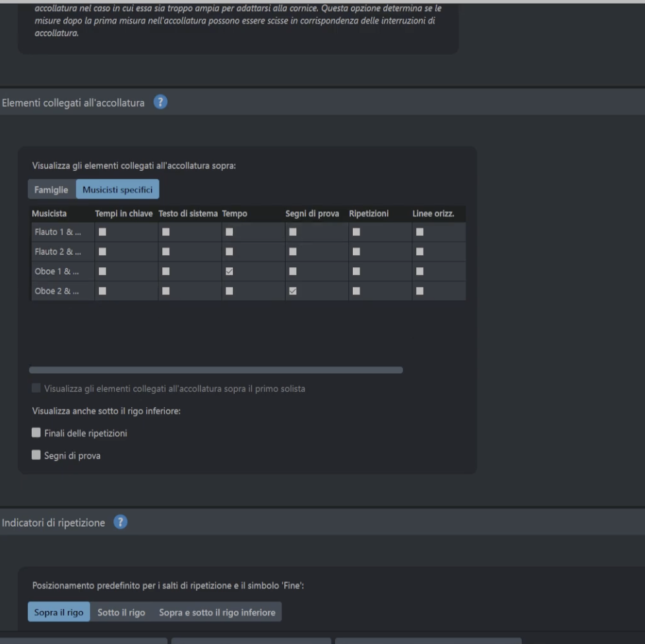This screenshot has height=644, width=645.
Task: Open help for Indicatori di ripetizione
Action: coord(119,522)
